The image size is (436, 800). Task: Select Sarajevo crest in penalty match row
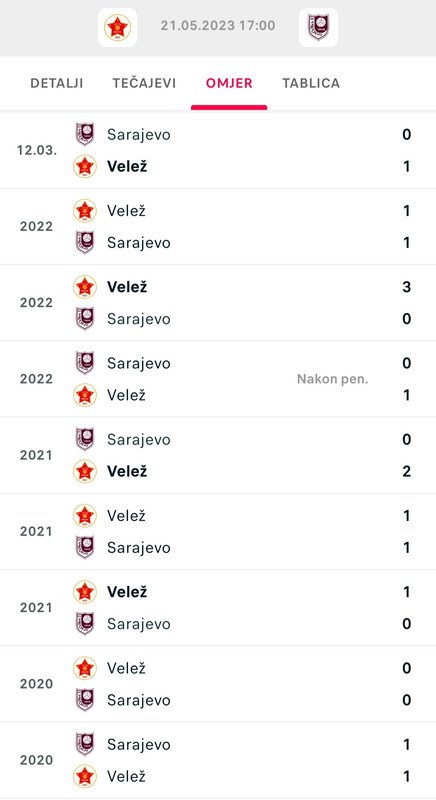(x=85, y=363)
